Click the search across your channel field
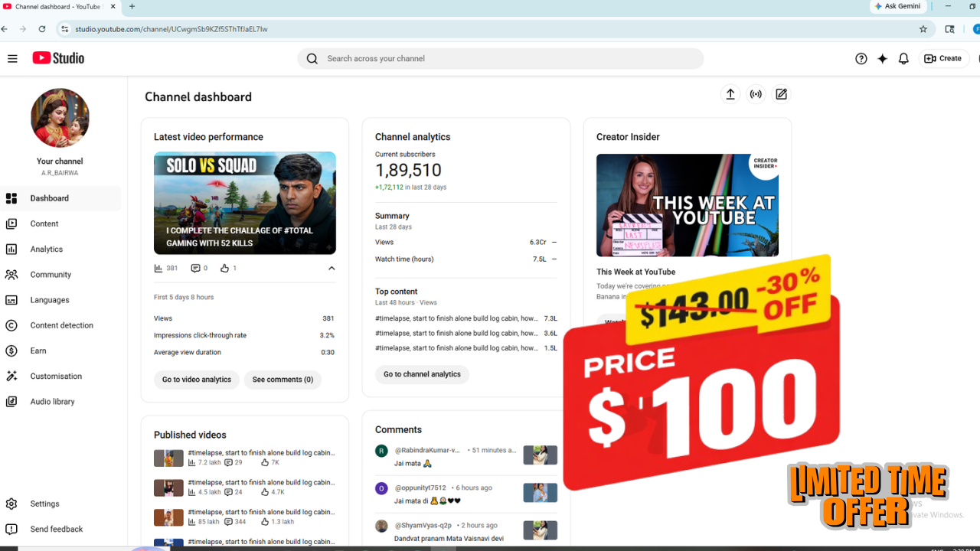The width and height of the screenshot is (980, 551). click(x=501, y=58)
